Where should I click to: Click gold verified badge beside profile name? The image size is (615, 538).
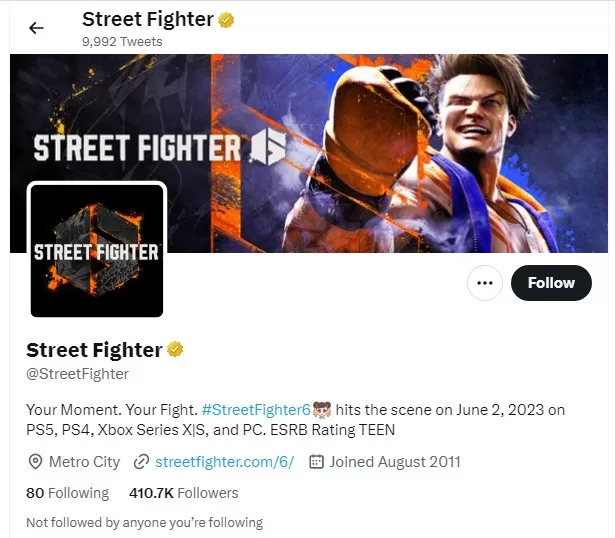[x=175, y=349]
